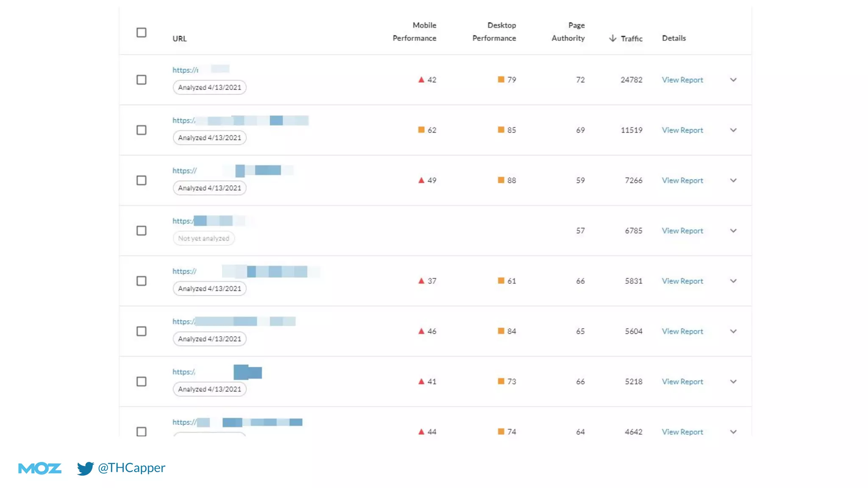Click red triangle beside mobile score 41
868x488 pixels.
point(421,381)
